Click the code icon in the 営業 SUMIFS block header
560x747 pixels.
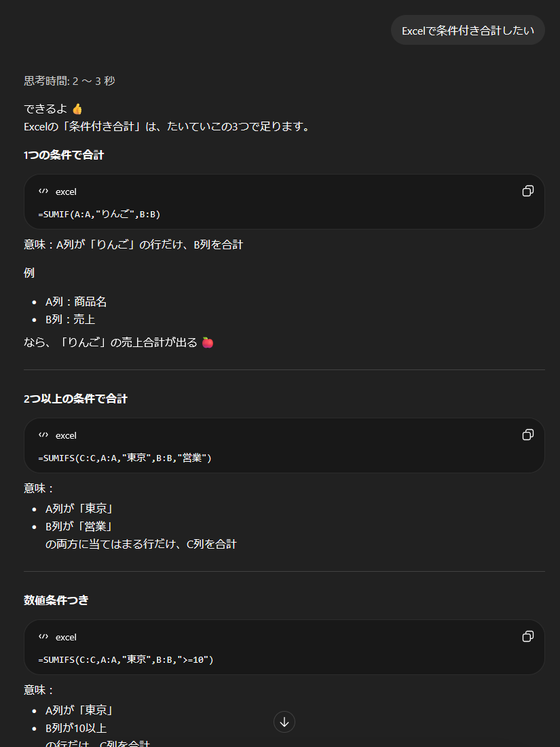pyautogui.click(x=43, y=435)
